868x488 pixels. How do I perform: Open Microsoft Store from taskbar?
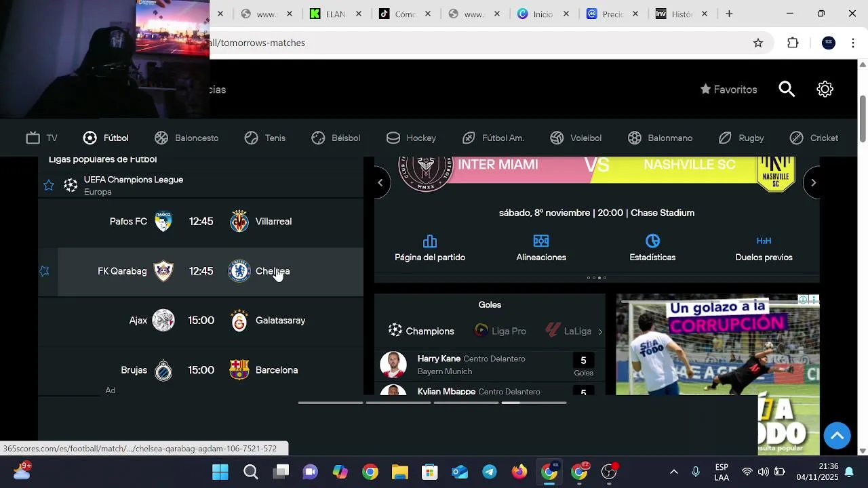(430, 472)
